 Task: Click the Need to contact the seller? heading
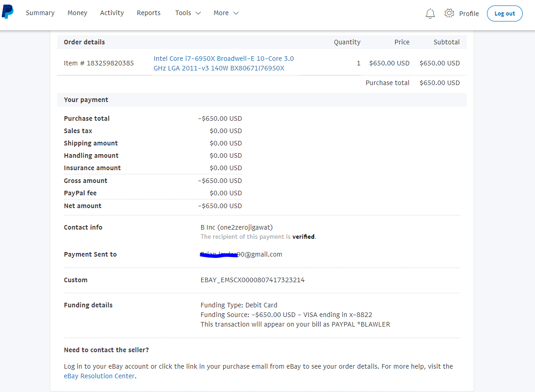(x=107, y=350)
